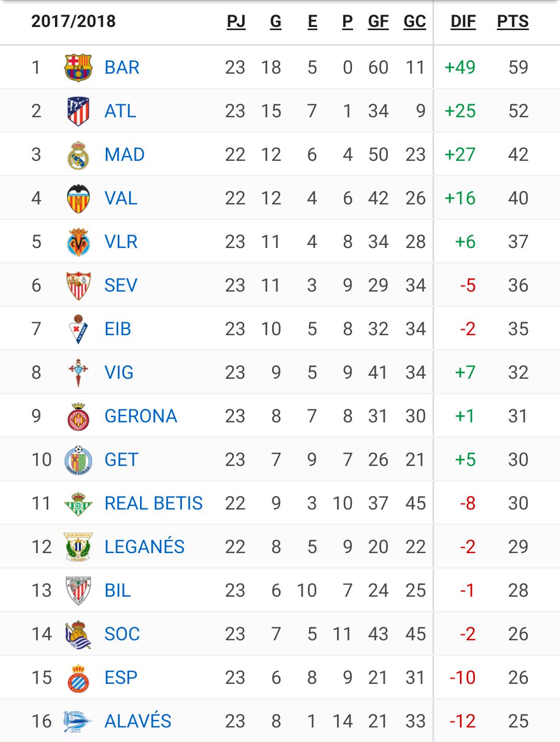Click the Real Madrid crest icon

[78, 155]
